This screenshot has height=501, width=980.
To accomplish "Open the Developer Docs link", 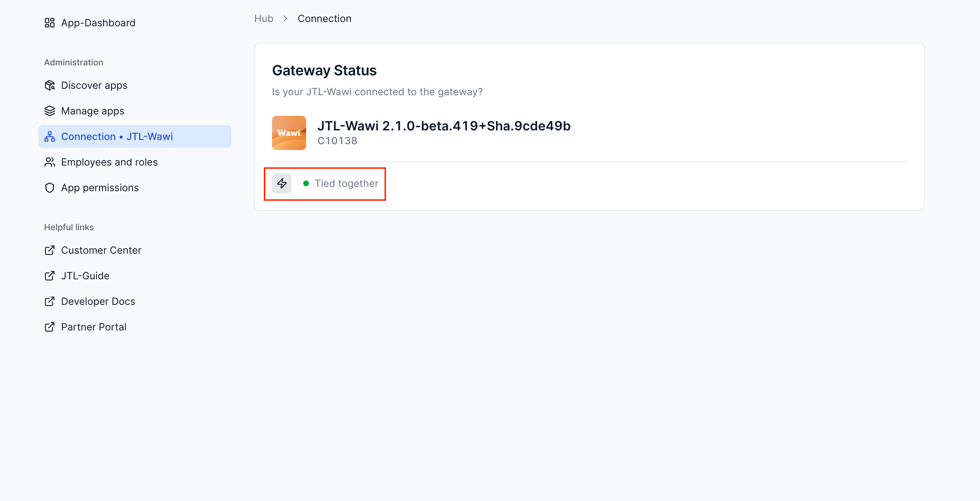I will click(98, 301).
